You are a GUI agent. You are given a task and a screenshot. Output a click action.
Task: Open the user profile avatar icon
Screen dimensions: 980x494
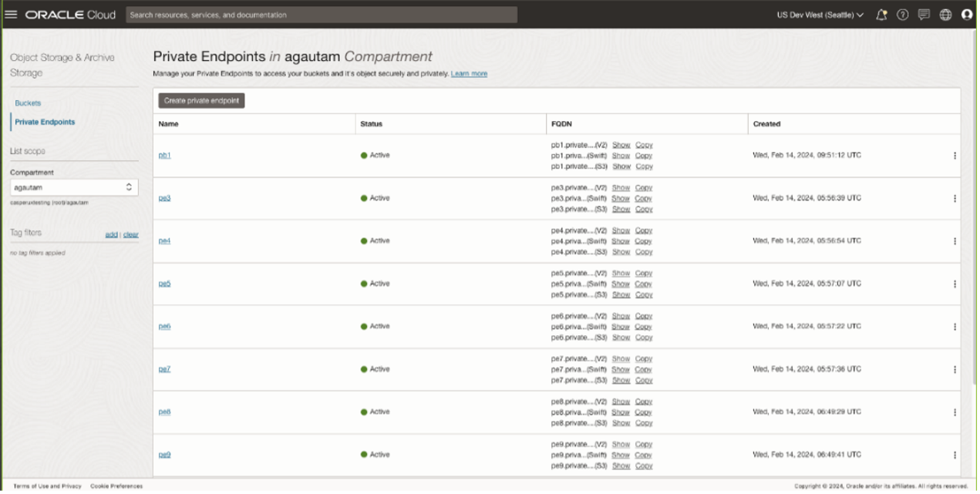966,14
